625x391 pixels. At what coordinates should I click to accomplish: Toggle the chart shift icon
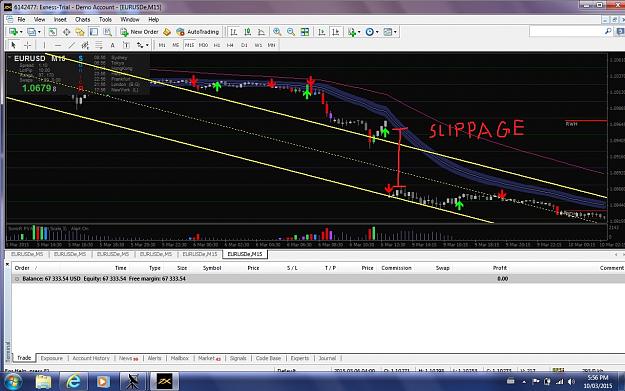click(336, 31)
